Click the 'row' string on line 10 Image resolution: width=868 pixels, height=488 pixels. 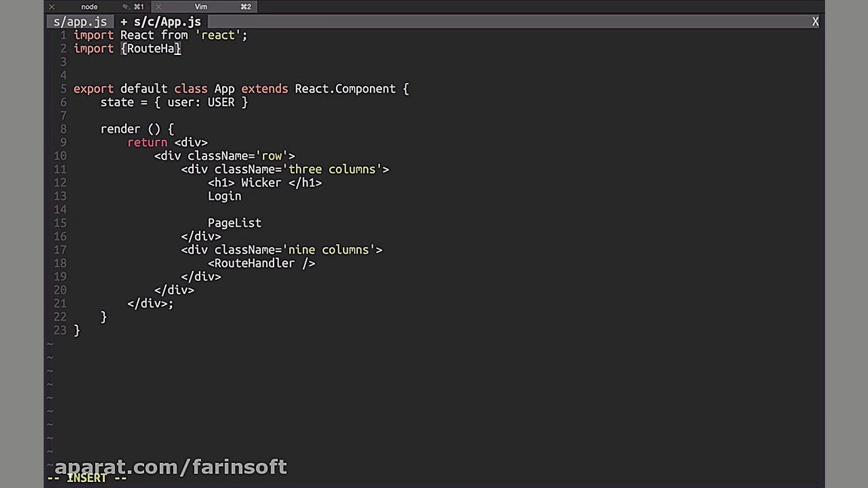[272, 156]
